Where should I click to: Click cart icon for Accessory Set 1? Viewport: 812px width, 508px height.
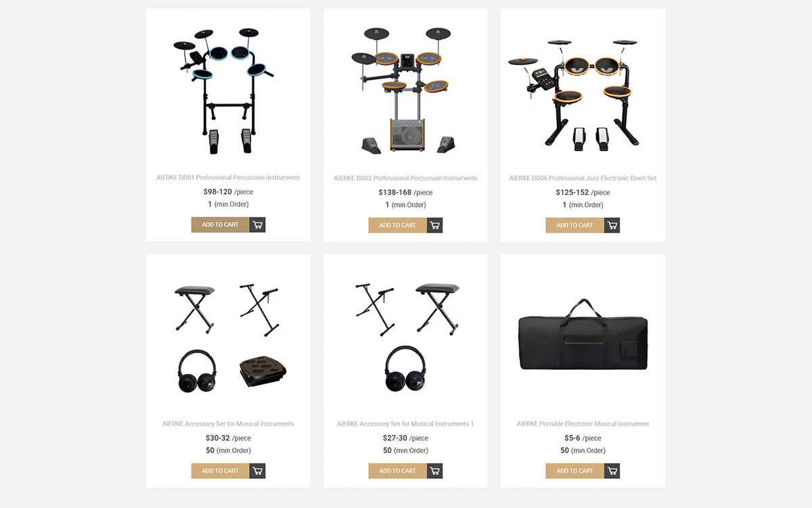point(434,471)
